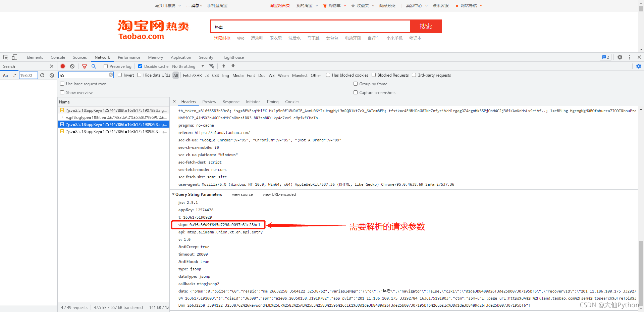Click the Taobao search input box
Screen dimensions: 644x312
(x=310, y=26)
